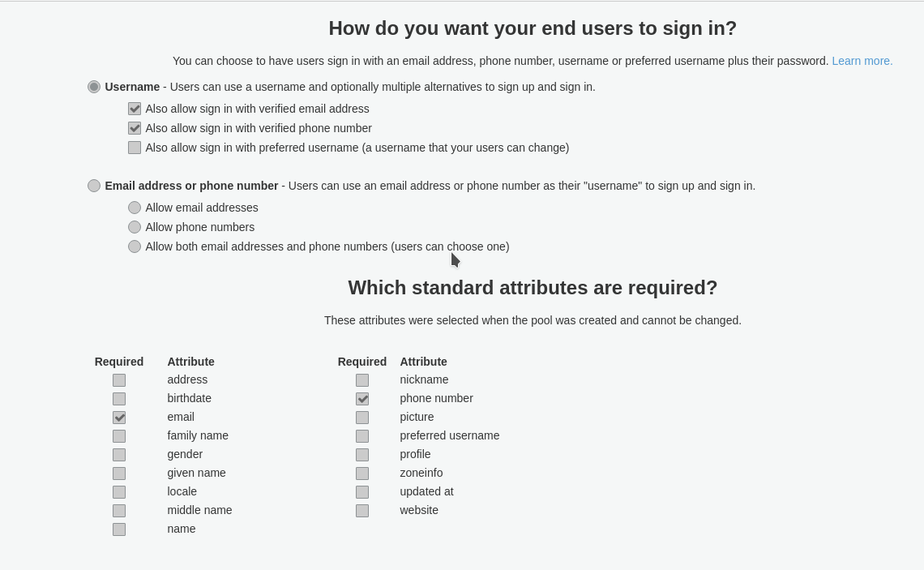Open the Learn more link
Screen dimensions: 924x570
862,61
